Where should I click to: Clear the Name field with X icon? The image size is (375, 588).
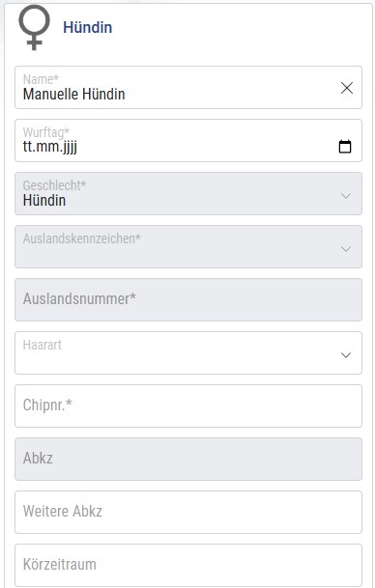coord(346,88)
